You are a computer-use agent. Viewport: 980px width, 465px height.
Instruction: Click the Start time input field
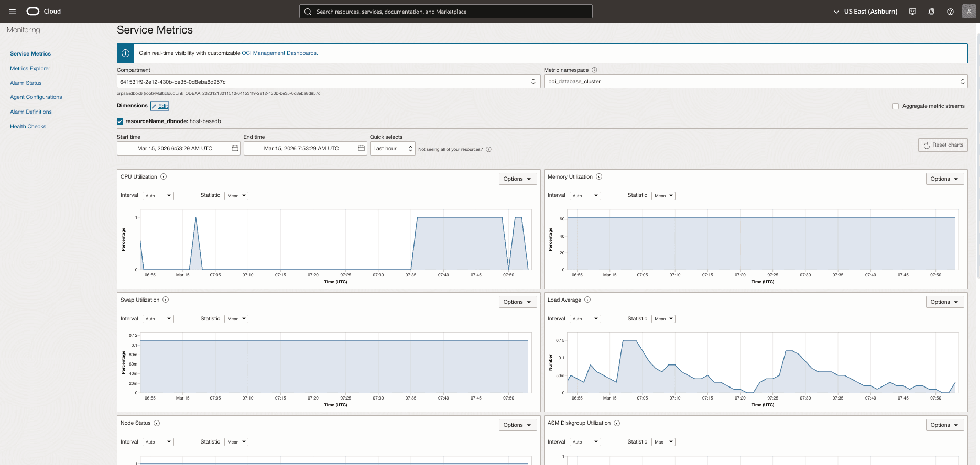click(x=178, y=148)
